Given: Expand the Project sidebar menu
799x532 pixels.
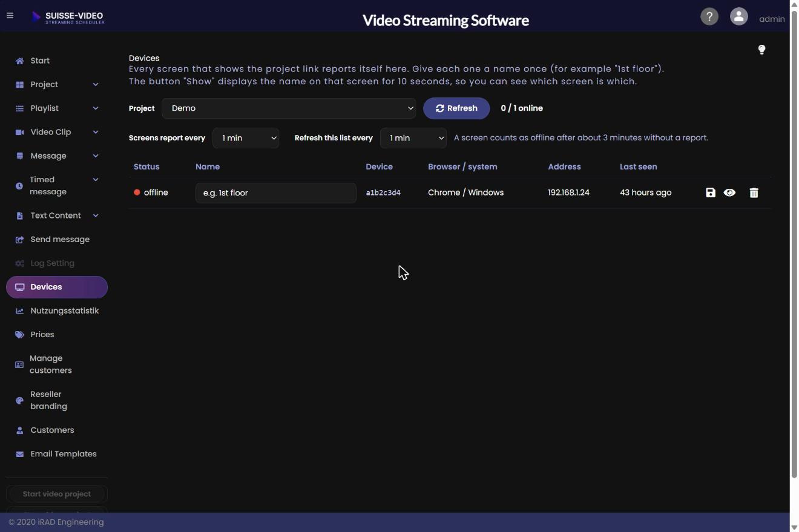Looking at the screenshot, I should [57, 85].
